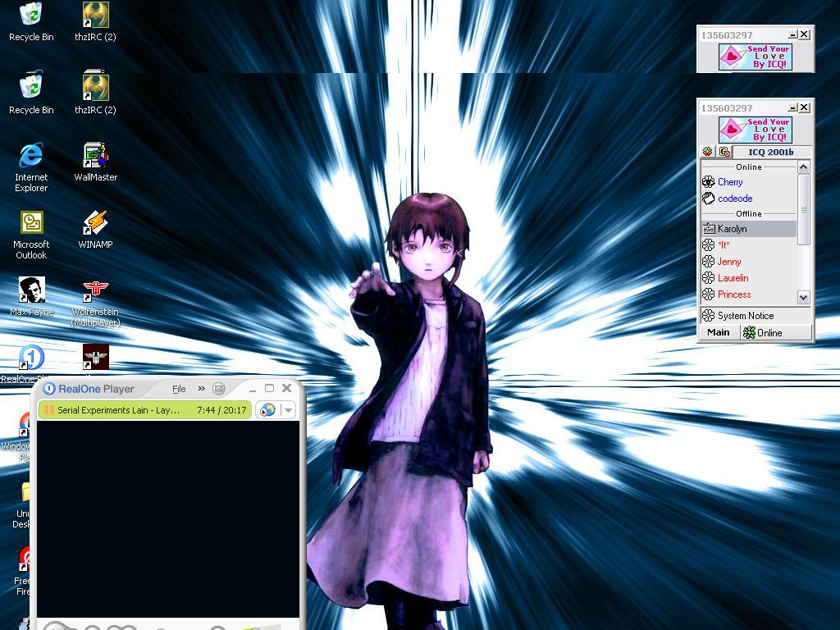Click the ICQ contact list scroll-up arrow
This screenshot has height=630, width=840.
[x=803, y=167]
